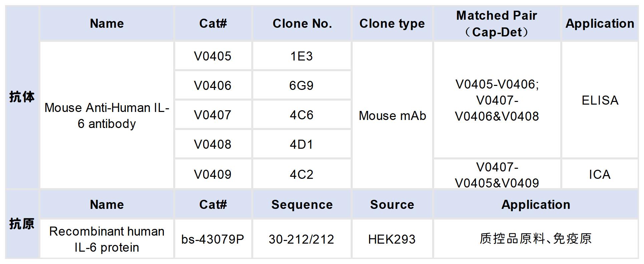The height and width of the screenshot is (264, 644).
Task: Click the Recombinant human IL-6 protein cell
Action: [107, 239]
